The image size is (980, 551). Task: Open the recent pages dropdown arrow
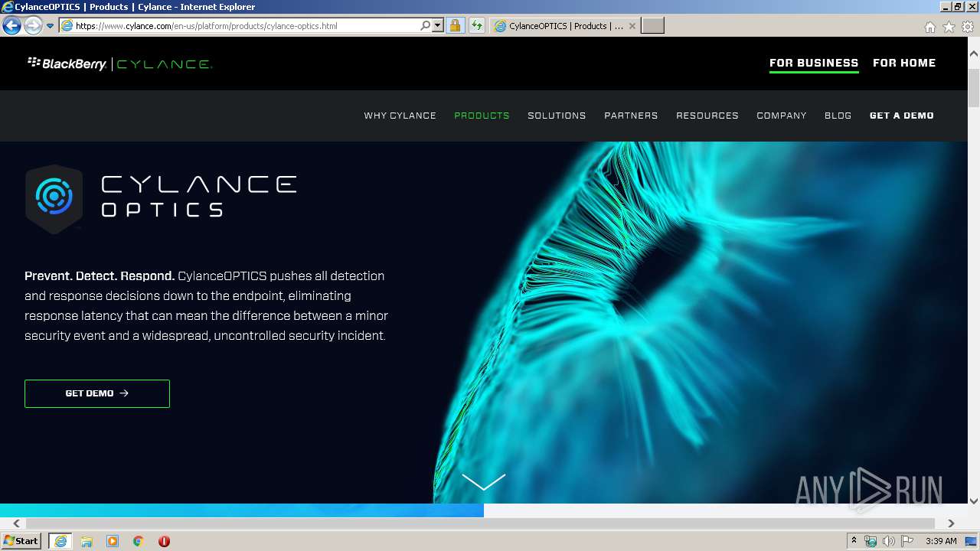[x=50, y=26]
